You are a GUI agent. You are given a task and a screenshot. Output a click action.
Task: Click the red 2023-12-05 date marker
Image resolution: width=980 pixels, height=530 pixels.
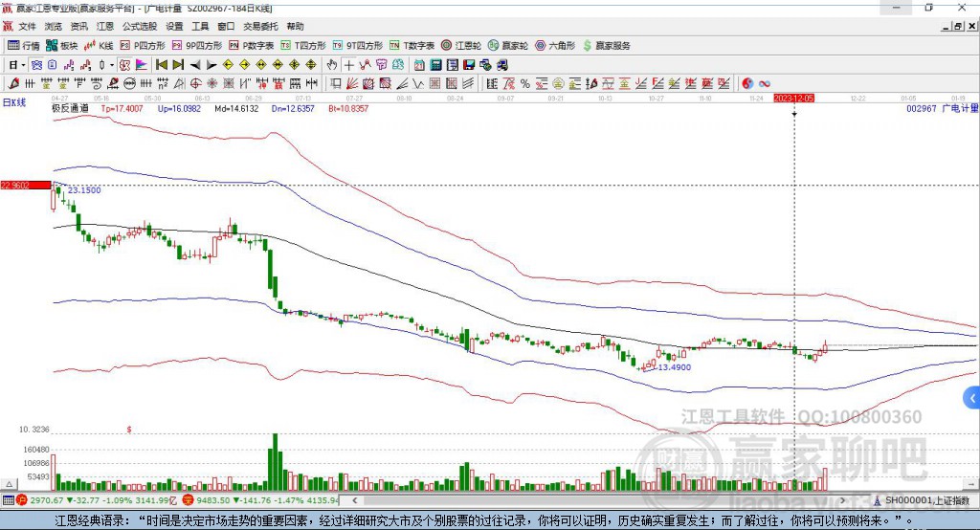pyautogui.click(x=793, y=98)
